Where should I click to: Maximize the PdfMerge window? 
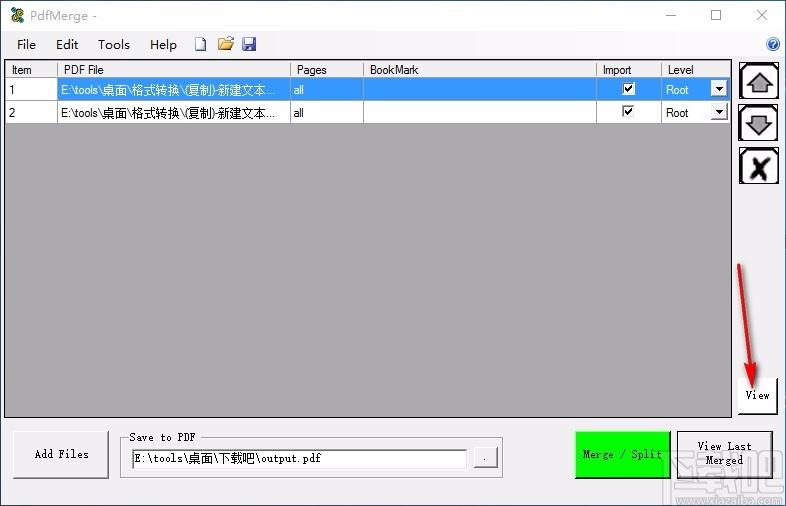pos(716,16)
